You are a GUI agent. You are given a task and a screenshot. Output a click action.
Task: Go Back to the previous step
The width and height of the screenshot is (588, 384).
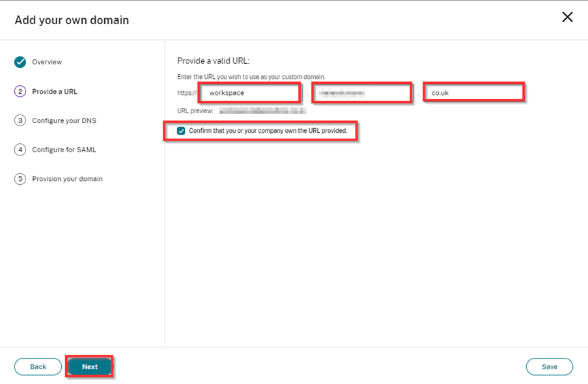(x=38, y=366)
